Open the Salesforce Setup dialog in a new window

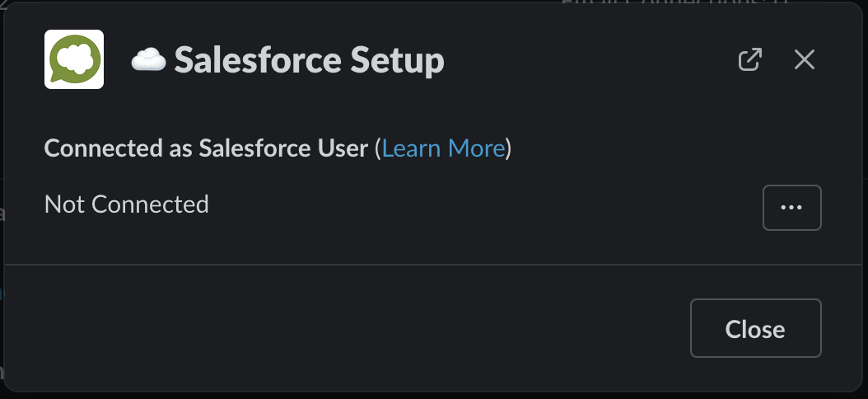(750, 59)
